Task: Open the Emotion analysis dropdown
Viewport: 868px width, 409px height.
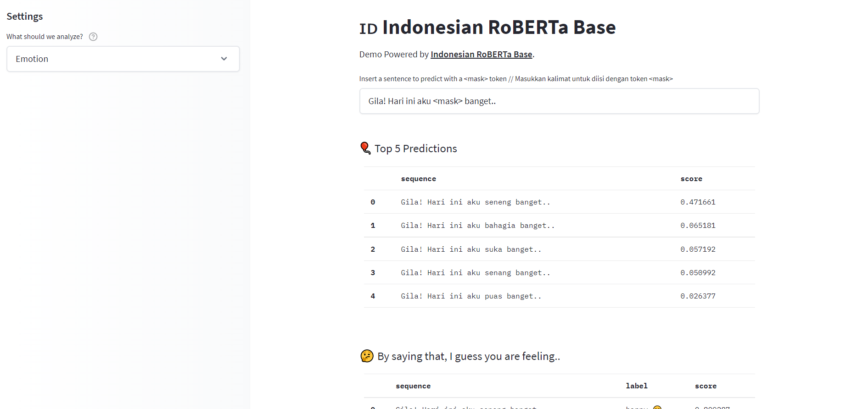Action: pyautogui.click(x=123, y=59)
